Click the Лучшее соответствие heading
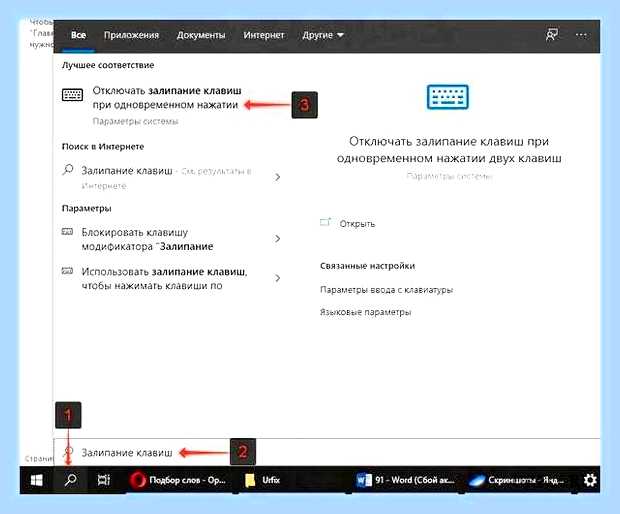The width and height of the screenshot is (620, 514). [108, 65]
